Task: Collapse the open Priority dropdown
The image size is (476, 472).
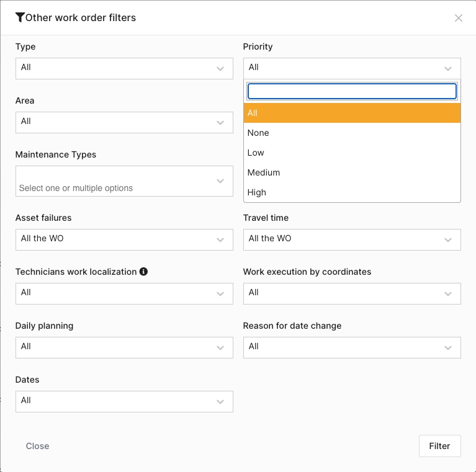Action: [352, 68]
